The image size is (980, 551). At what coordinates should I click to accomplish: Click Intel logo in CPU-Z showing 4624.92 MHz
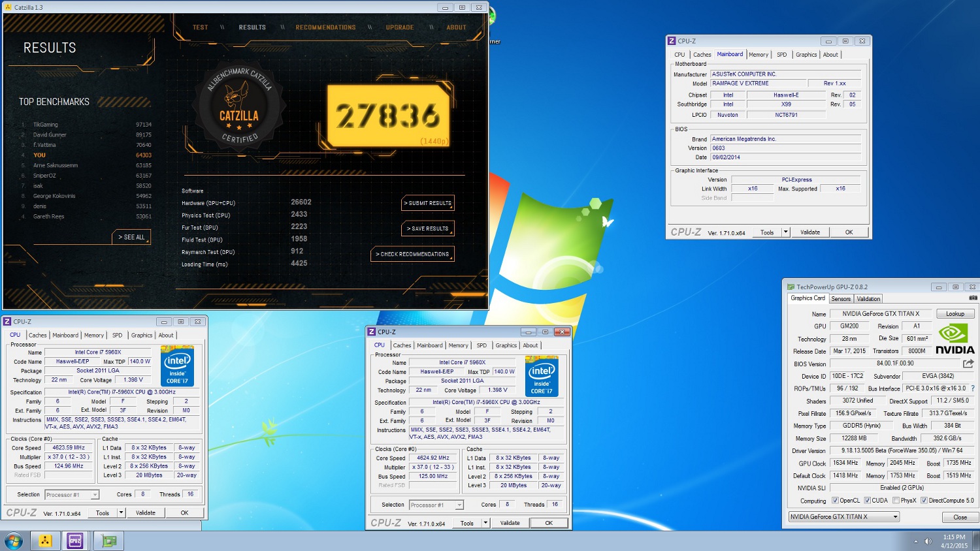pos(542,377)
